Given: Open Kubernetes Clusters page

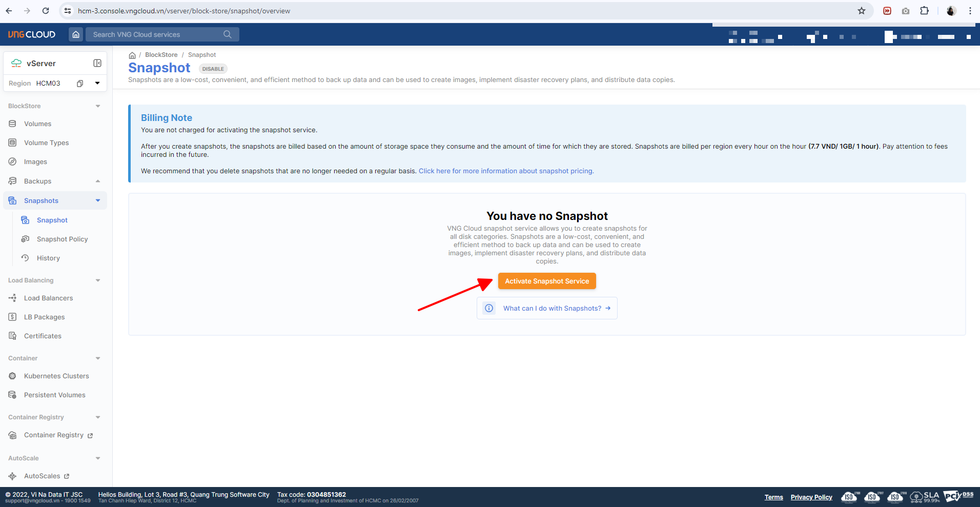Looking at the screenshot, I should click(x=56, y=376).
